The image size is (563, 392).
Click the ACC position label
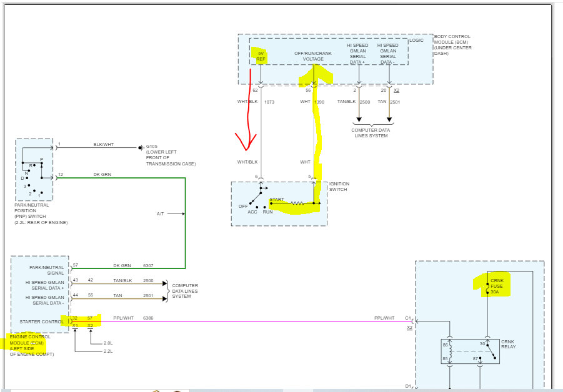252,212
